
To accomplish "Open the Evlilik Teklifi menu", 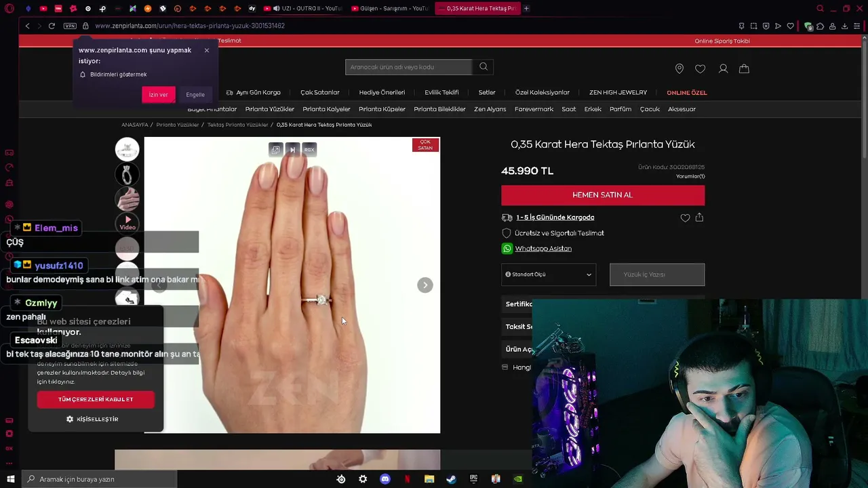I will pos(441,93).
